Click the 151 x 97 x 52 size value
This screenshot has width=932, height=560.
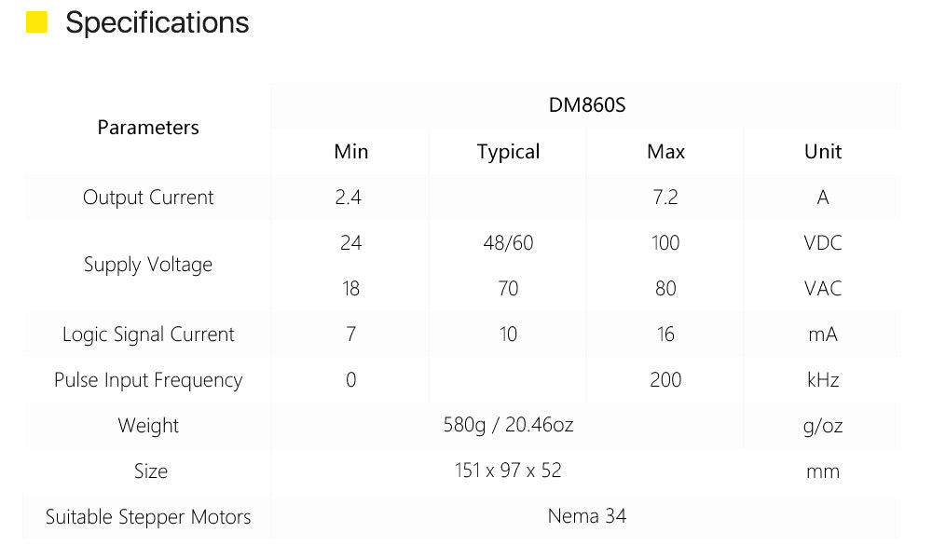pos(508,471)
